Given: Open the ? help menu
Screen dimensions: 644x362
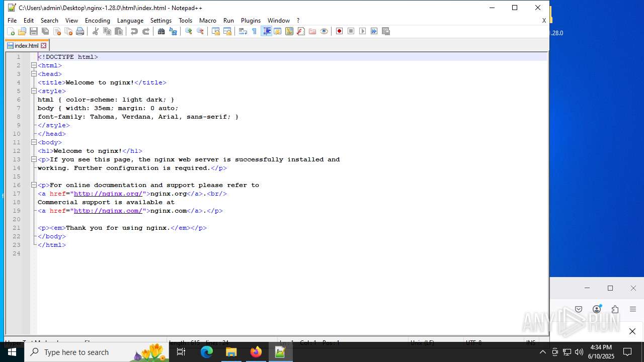Looking at the screenshot, I should (298, 21).
